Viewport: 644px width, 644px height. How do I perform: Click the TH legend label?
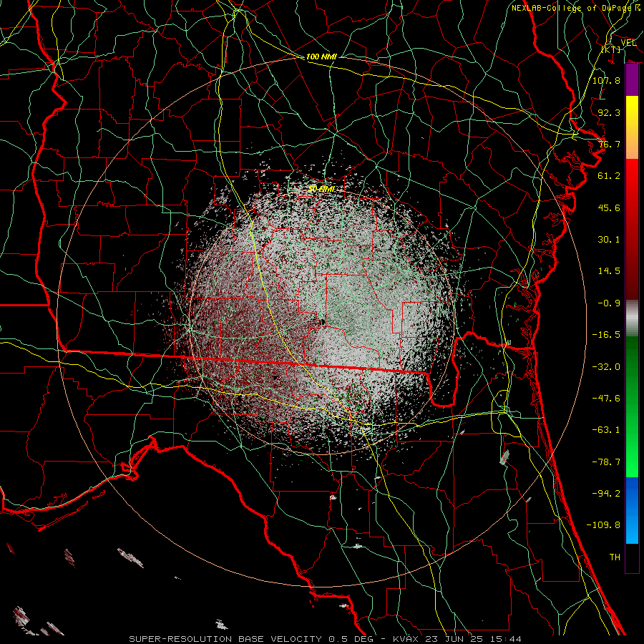point(615,557)
